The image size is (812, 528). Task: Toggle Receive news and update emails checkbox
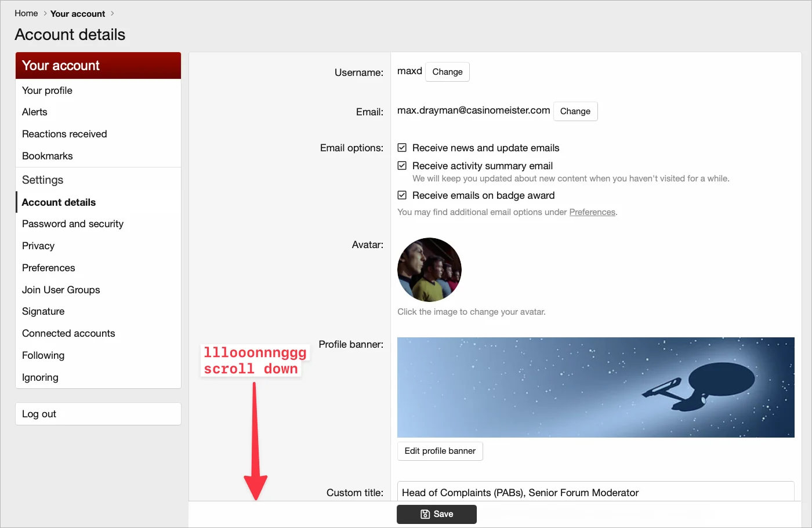(402, 148)
